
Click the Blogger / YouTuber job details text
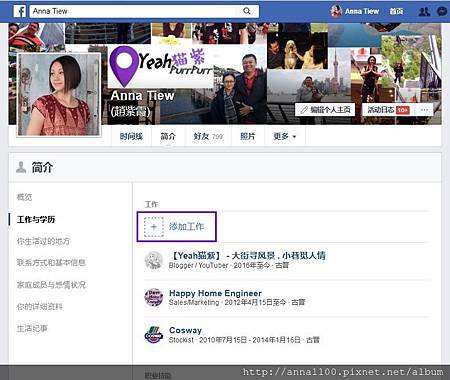coord(229,265)
